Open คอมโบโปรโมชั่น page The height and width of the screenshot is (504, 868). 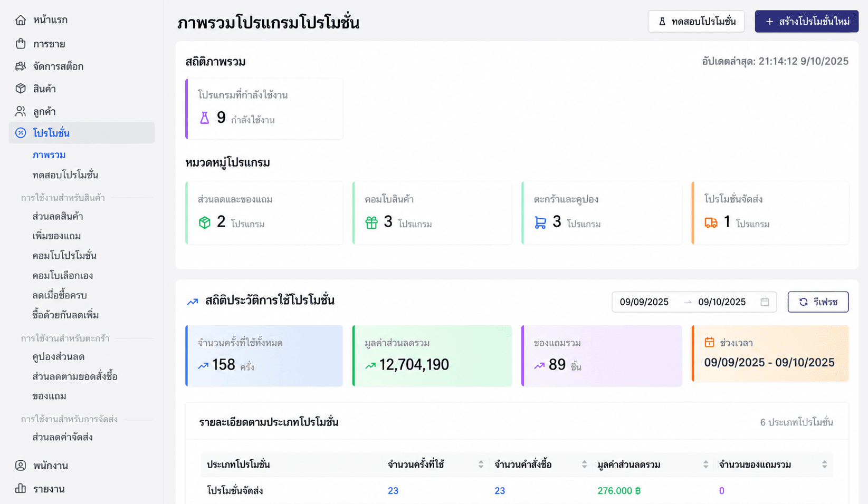click(64, 256)
